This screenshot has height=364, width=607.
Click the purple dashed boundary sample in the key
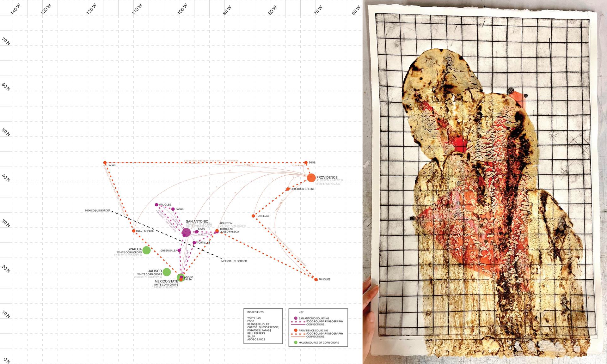(x=298, y=322)
